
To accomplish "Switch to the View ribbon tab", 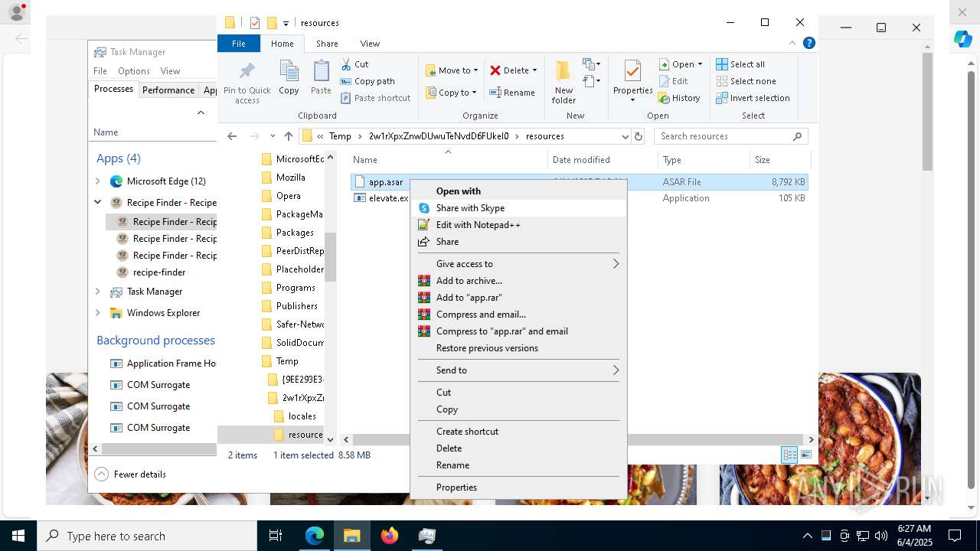I will point(370,44).
